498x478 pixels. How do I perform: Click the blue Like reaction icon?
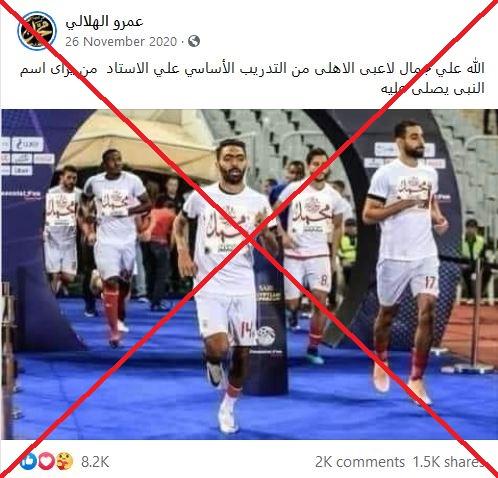click(29, 462)
